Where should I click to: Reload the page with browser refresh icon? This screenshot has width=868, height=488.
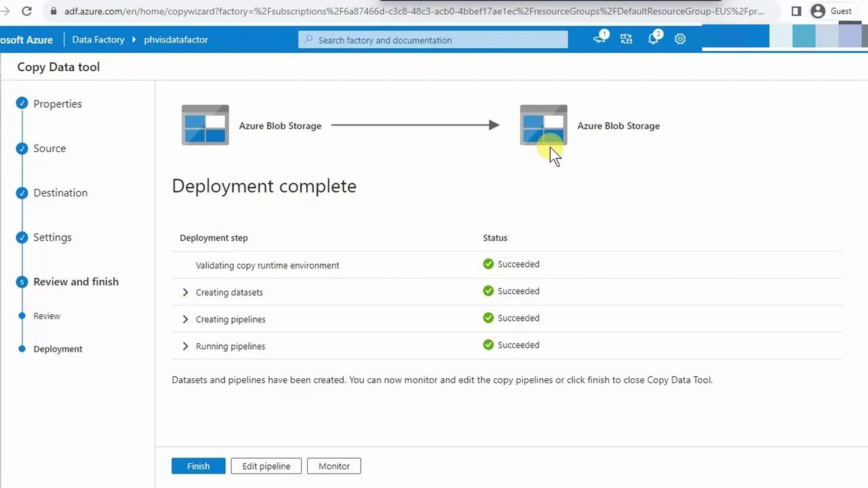pos(26,11)
